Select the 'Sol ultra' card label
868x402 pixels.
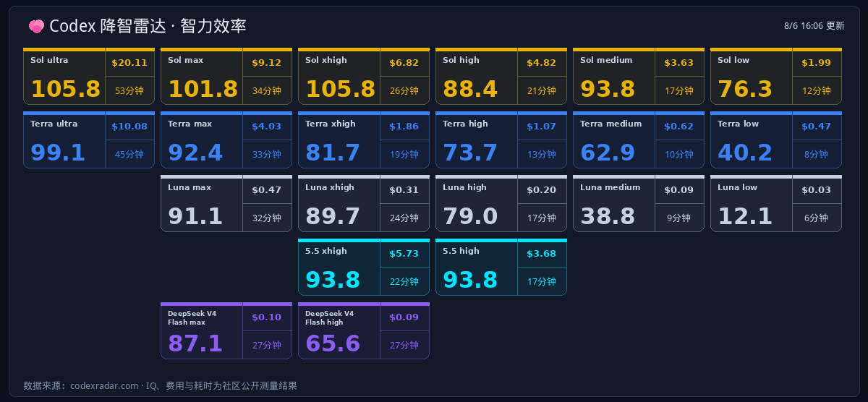point(49,60)
